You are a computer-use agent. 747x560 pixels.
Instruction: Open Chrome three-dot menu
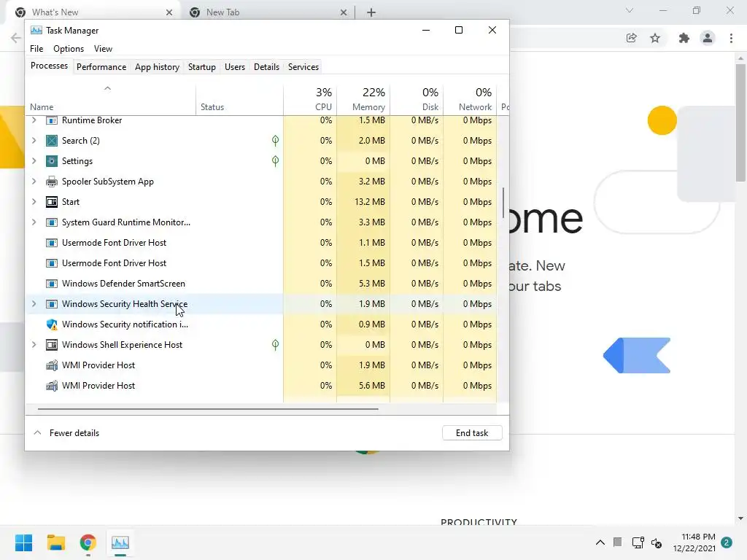pos(731,38)
